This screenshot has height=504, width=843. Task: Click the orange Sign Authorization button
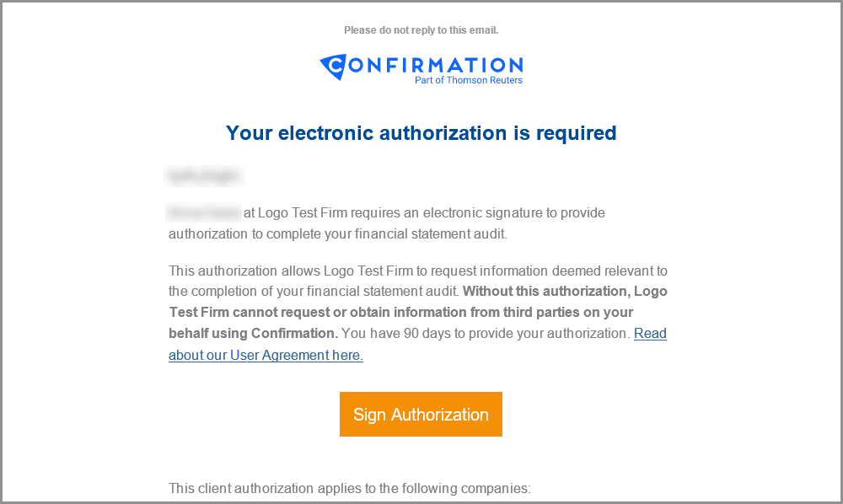coord(421,414)
